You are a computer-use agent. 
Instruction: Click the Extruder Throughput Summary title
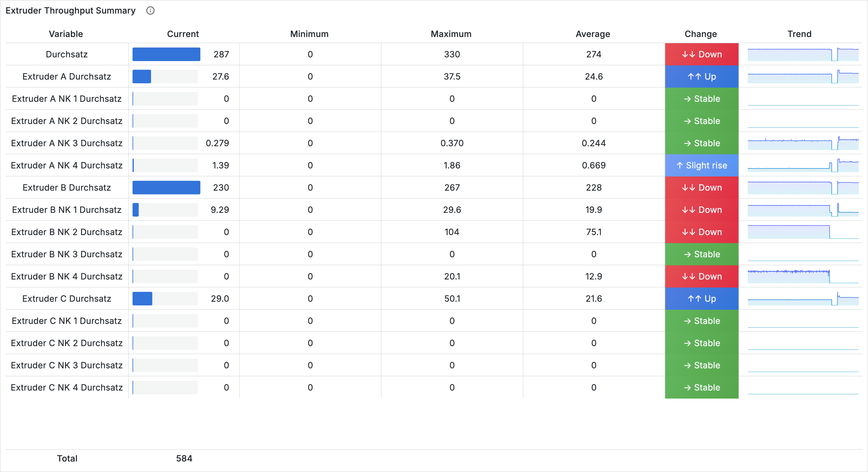point(70,10)
